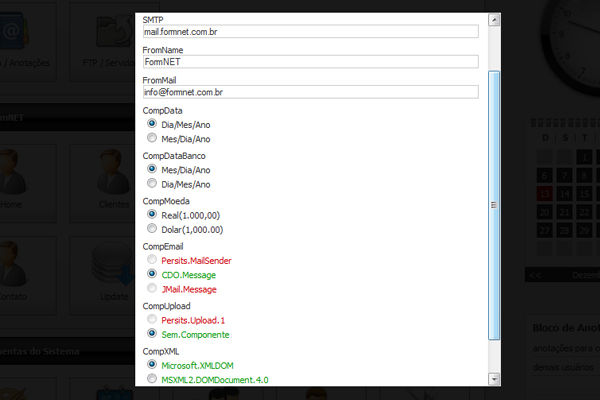
Task: Select day 14 in the calendar
Action: [x=564, y=194]
